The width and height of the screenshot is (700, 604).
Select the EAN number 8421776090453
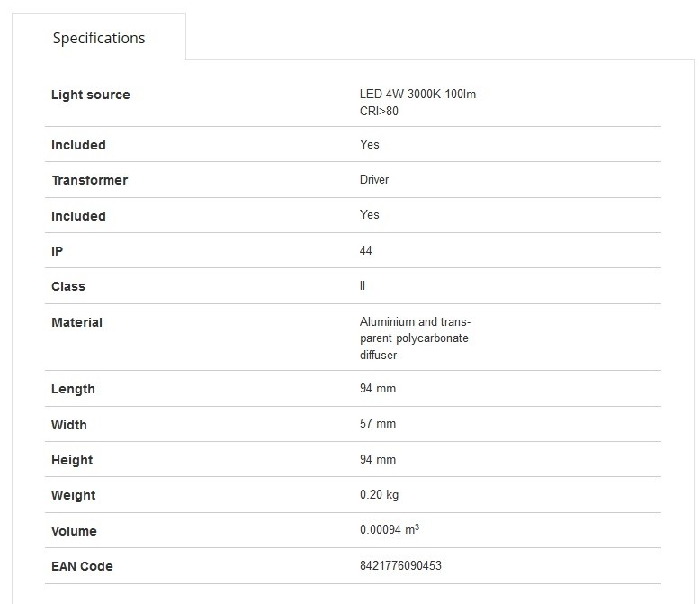(x=400, y=565)
